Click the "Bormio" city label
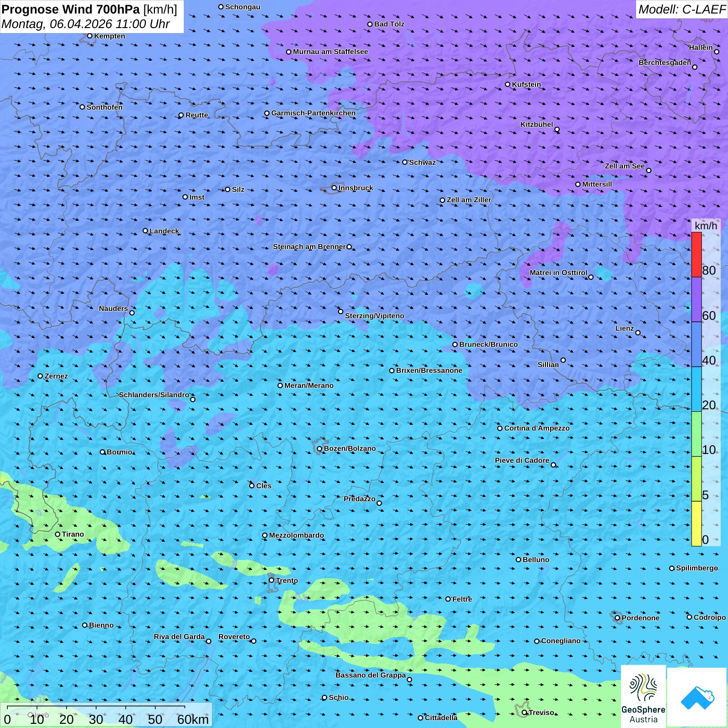This screenshot has height=728, width=728. 120,452
